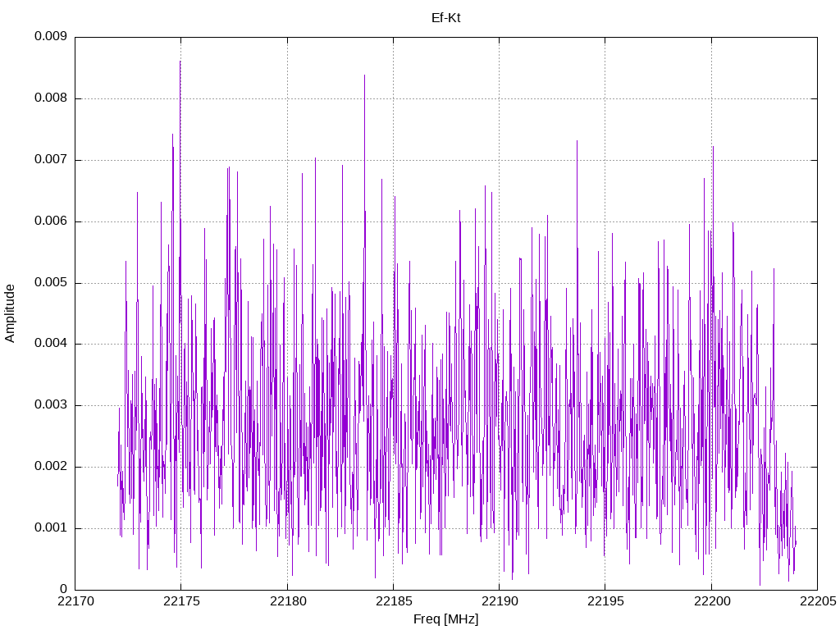
Task: Click the x-axis tick label 22175
Action: pos(181,601)
